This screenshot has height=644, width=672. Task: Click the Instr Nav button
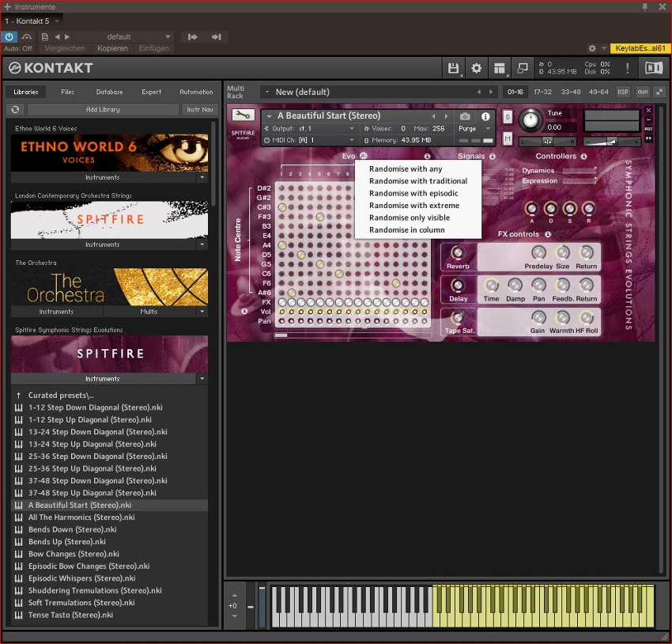200,109
